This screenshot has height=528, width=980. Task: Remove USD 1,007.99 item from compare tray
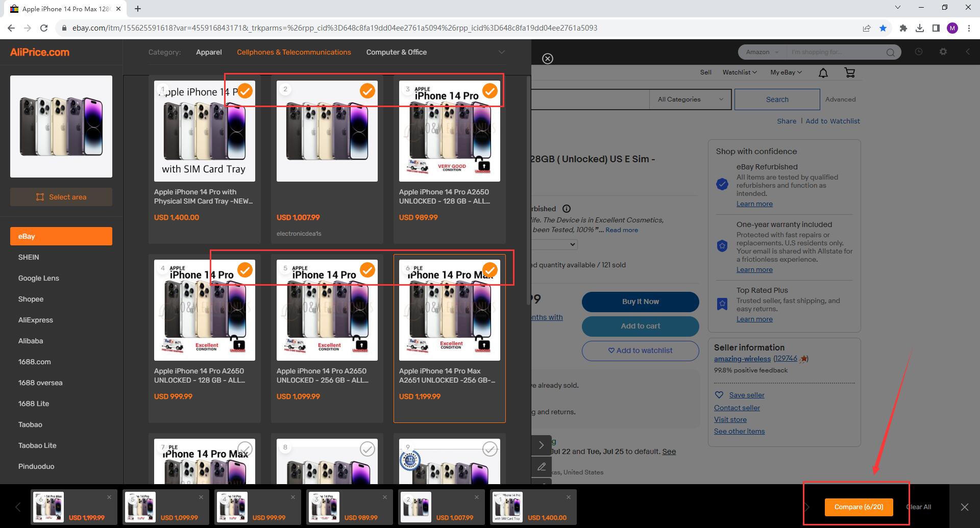(x=477, y=497)
